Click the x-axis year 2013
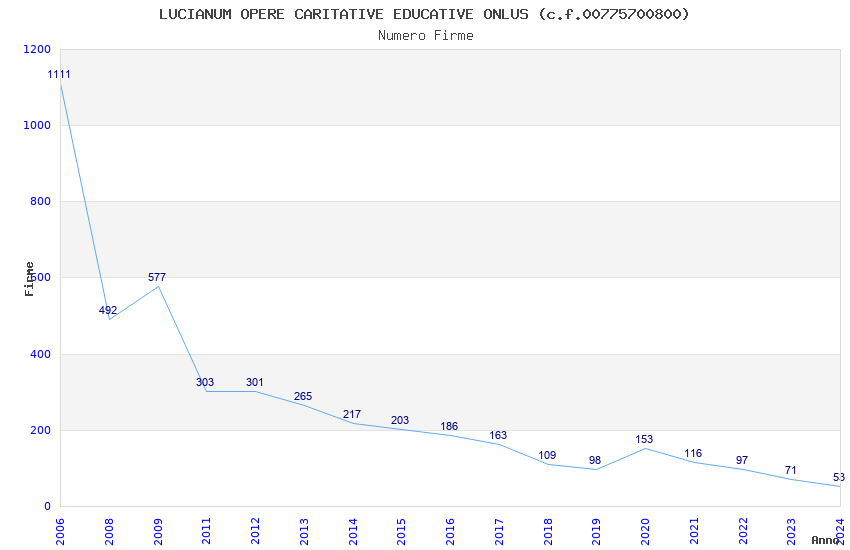This screenshot has width=850, height=550. (304, 531)
